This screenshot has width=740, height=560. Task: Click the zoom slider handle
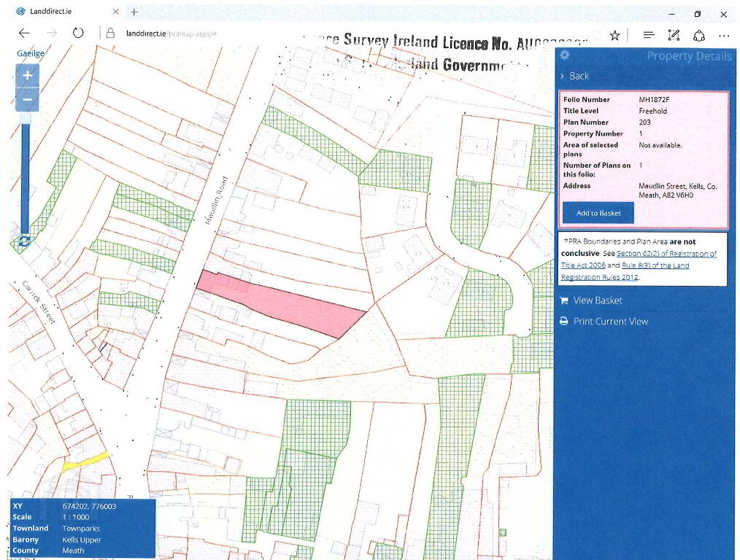(26, 118)
